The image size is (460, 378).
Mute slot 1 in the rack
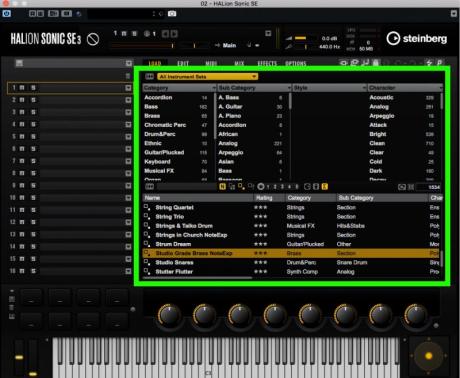(22, 88)
